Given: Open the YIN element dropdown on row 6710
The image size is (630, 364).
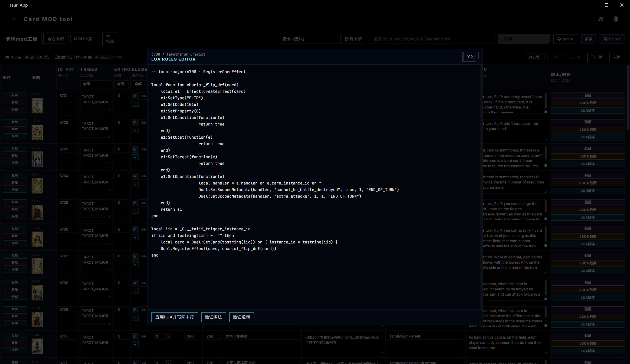Looking at the screenshot, I should coord(146,336).
